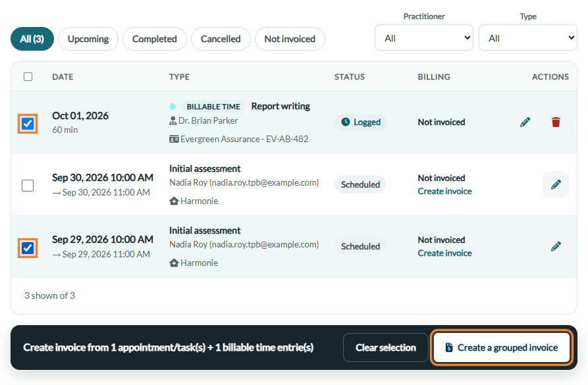588x385 pixels.
Task: Click the DATE column header
Action: point(63,76)
